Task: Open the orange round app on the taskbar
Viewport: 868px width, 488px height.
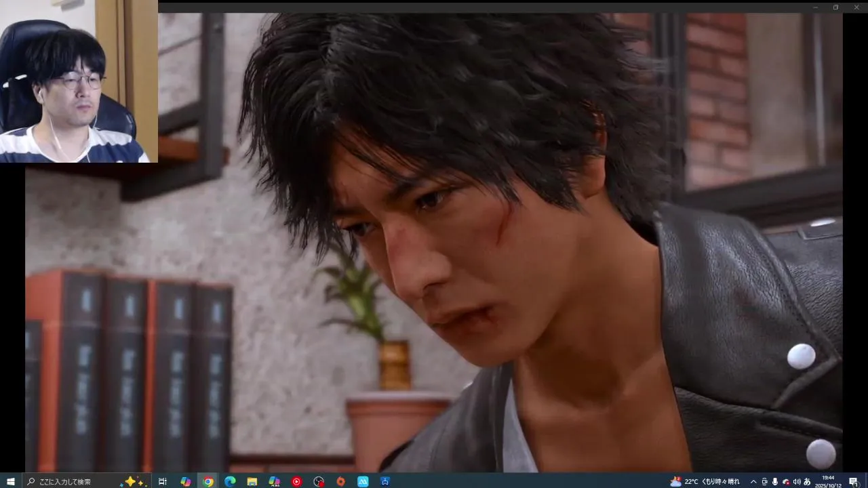Action: [x=340, y=481]
